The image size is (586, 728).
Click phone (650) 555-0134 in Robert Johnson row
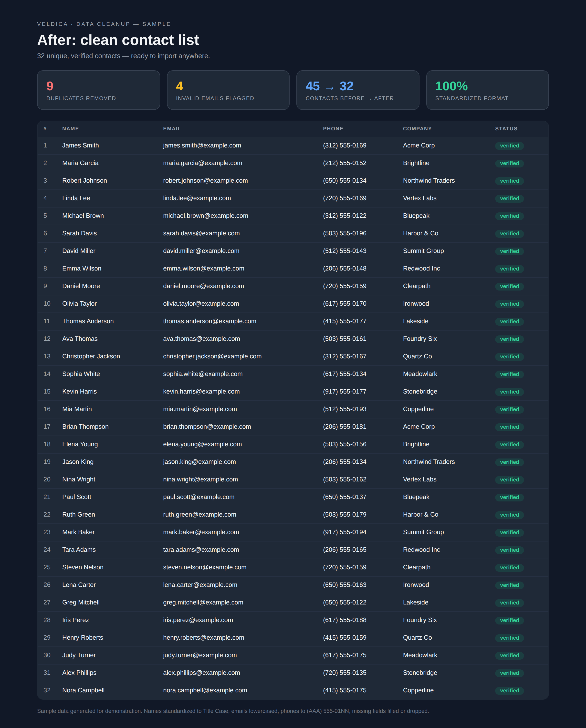coord(345,181)
